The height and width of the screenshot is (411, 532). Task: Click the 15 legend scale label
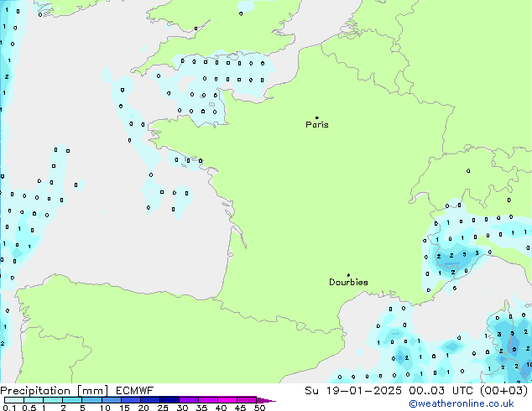[124, 408]
